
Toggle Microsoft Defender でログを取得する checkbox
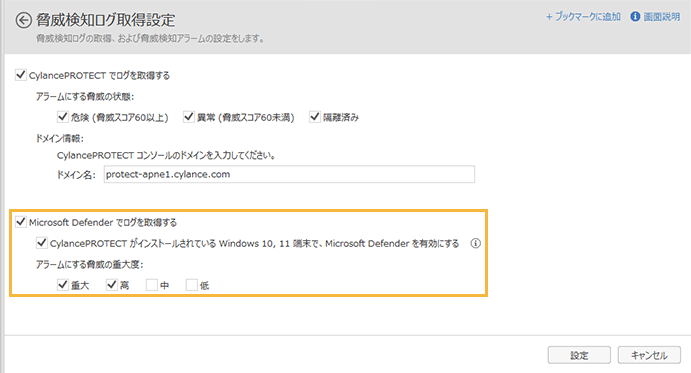point(21,222)
